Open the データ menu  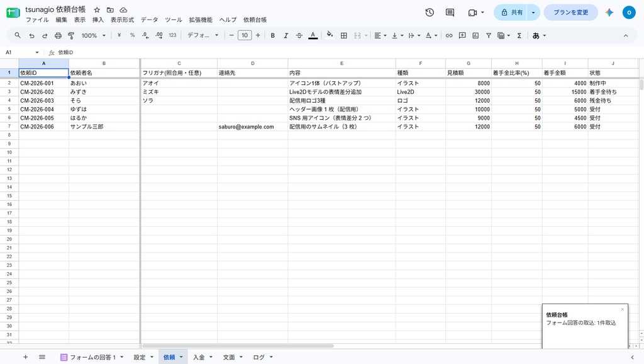149,20
